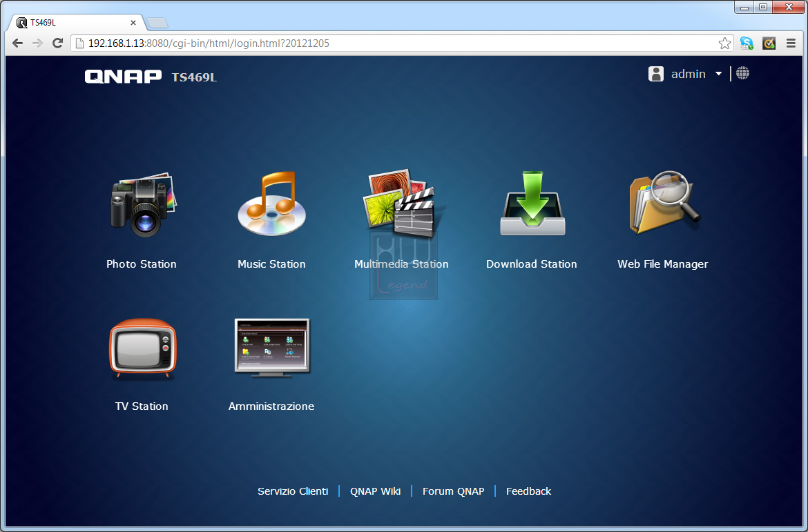
Task: Click the Feedback link
Action: (x=529, y=491)
